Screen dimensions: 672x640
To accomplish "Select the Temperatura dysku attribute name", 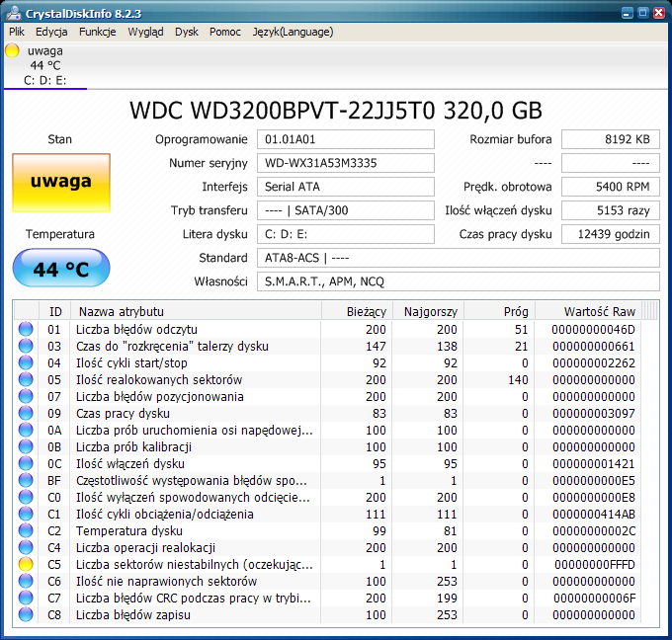I will pyautogui.click(x=129, y=531).
